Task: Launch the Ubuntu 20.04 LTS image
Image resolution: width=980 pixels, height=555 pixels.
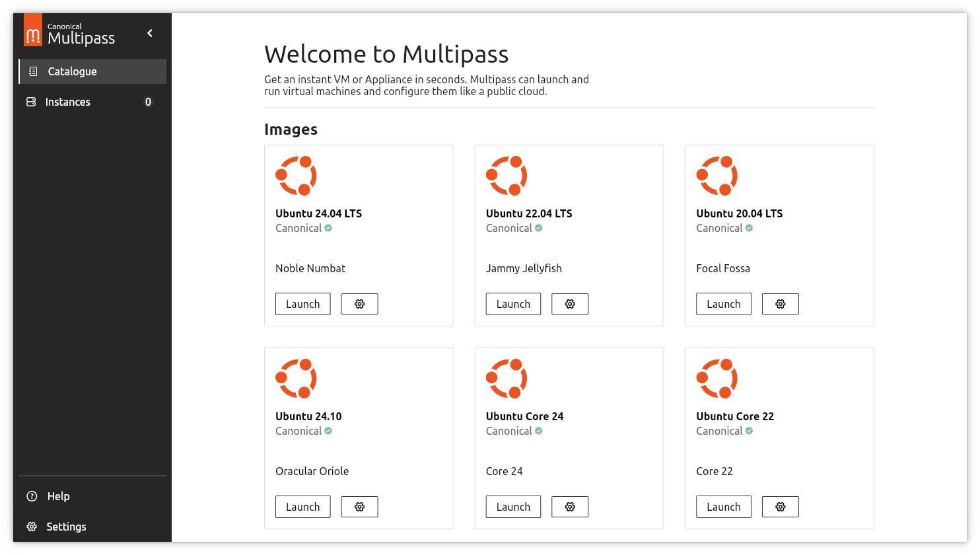Action: pyautogui.click(x=723, y=304)
